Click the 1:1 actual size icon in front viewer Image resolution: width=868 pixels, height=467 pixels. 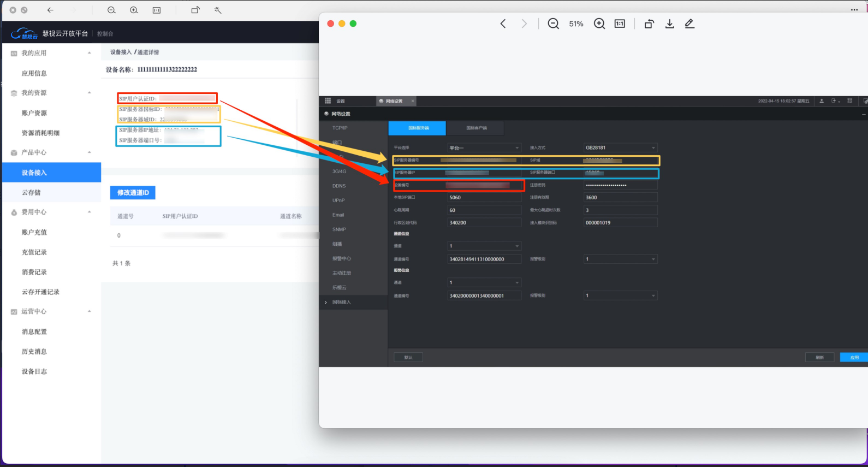click(620, 23)
